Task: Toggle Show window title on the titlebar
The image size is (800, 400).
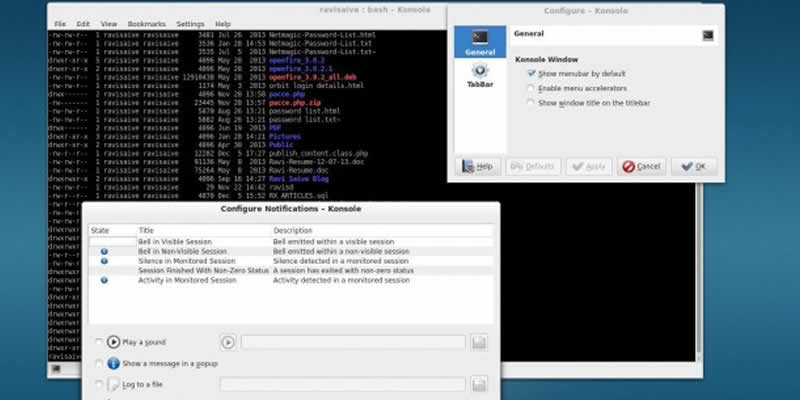Action: [531, 103]
